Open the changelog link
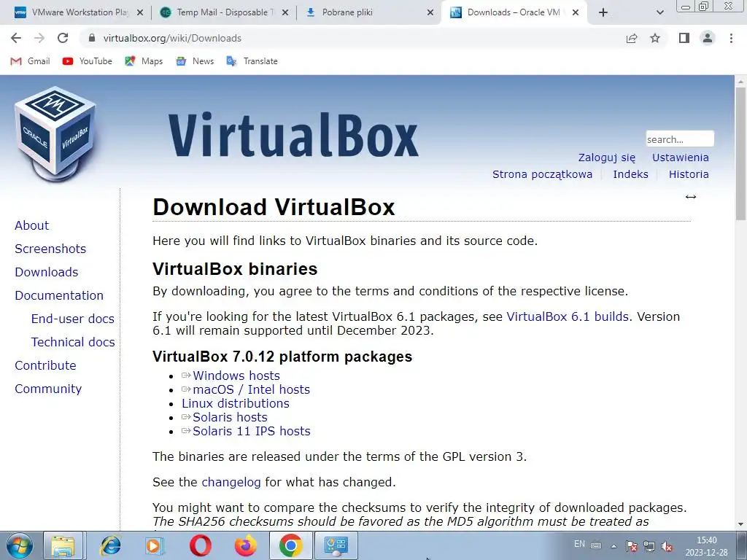Viewport: 747px width, 560px height. pyautogui.click(x=231, y=483)
